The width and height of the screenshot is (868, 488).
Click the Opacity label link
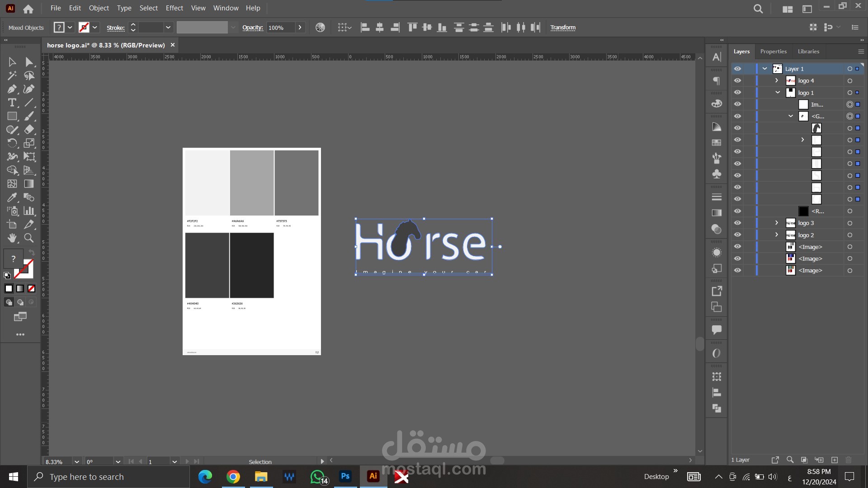[252, 28]
